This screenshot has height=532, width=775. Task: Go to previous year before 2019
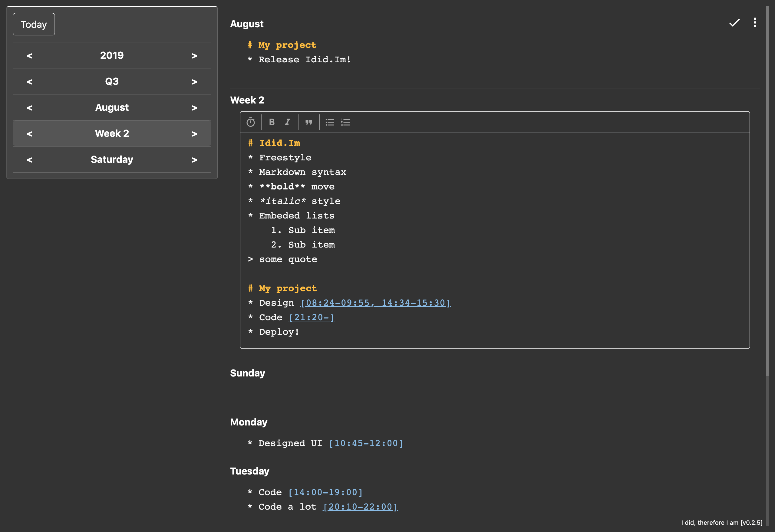click(x=29, y=56)
